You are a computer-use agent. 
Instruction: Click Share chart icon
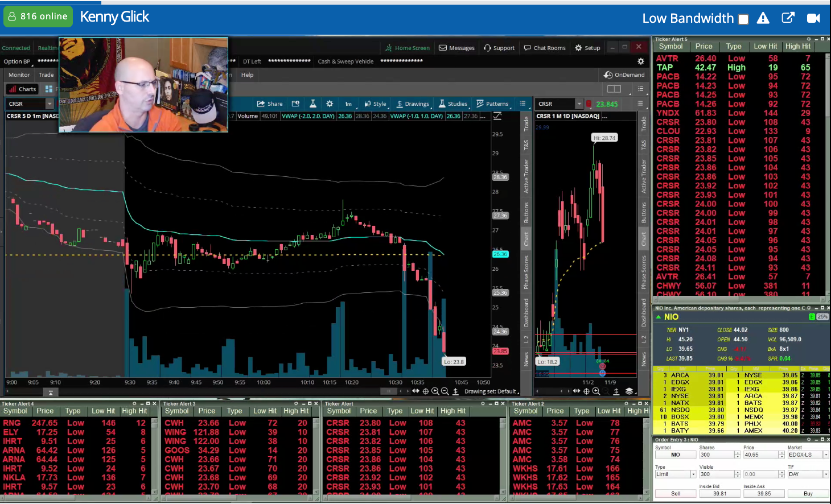tap(269, 104)
